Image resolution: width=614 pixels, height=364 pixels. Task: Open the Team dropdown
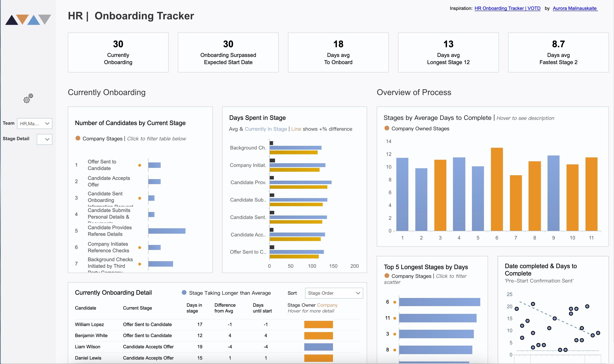tap(35, 123)
